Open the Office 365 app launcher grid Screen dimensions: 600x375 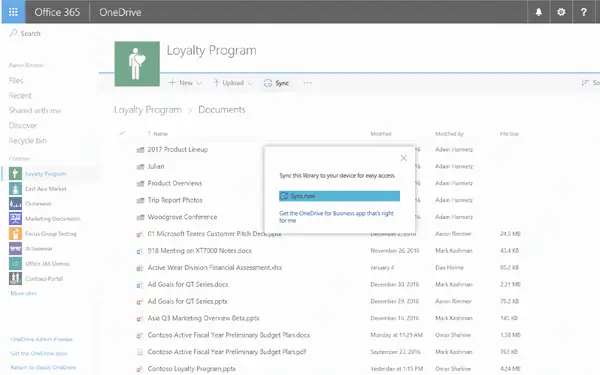(x=13, y=12)
